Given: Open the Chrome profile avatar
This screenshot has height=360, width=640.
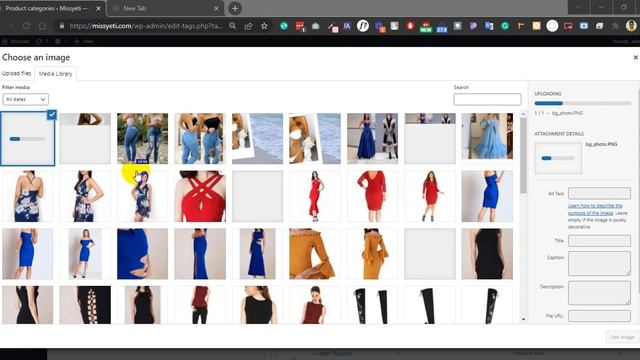Looking at the screenshot, I should (631, 26).
